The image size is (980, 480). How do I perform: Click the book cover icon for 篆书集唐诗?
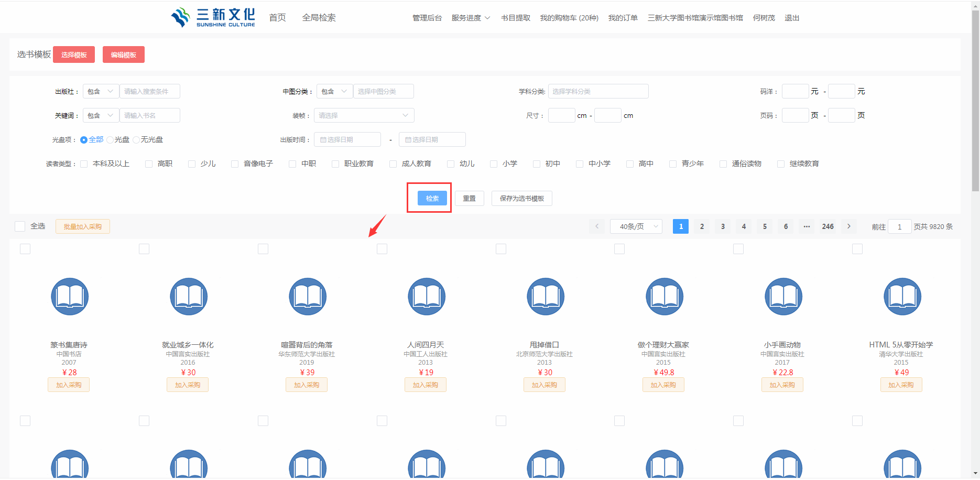pyautogui.click(x=70, y=297)
